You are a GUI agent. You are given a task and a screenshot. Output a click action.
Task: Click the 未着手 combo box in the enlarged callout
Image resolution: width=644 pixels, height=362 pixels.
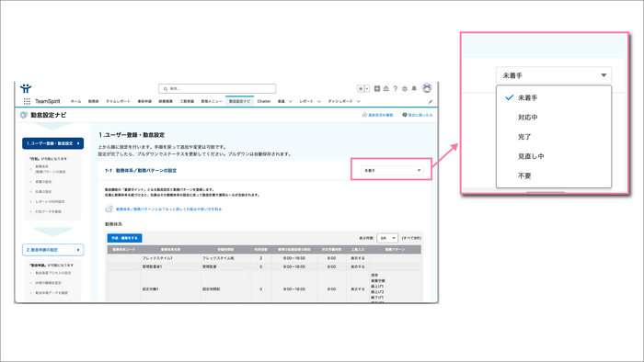point(554,75)
